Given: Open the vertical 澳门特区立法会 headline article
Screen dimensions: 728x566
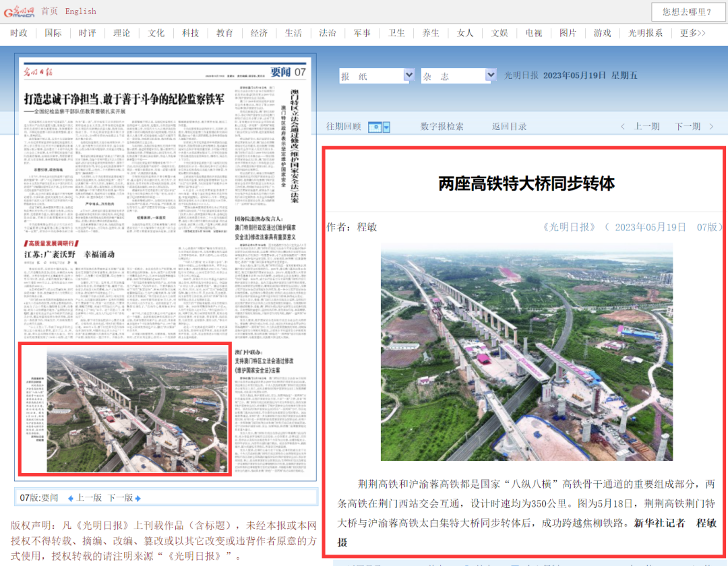Looking at the screenshot, I should tap(294, 146).
